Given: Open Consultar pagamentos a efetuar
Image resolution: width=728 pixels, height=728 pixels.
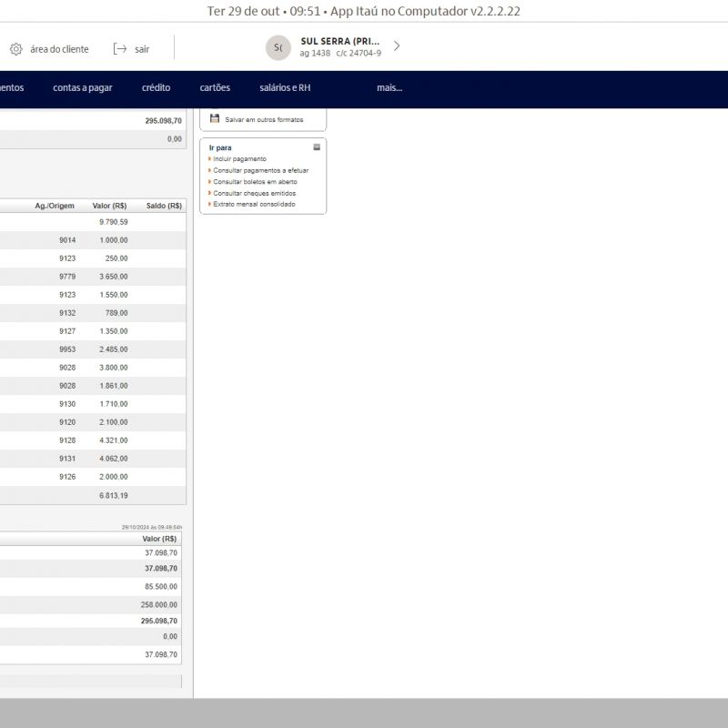Looking at the screenshot, I should coord(260,170).
